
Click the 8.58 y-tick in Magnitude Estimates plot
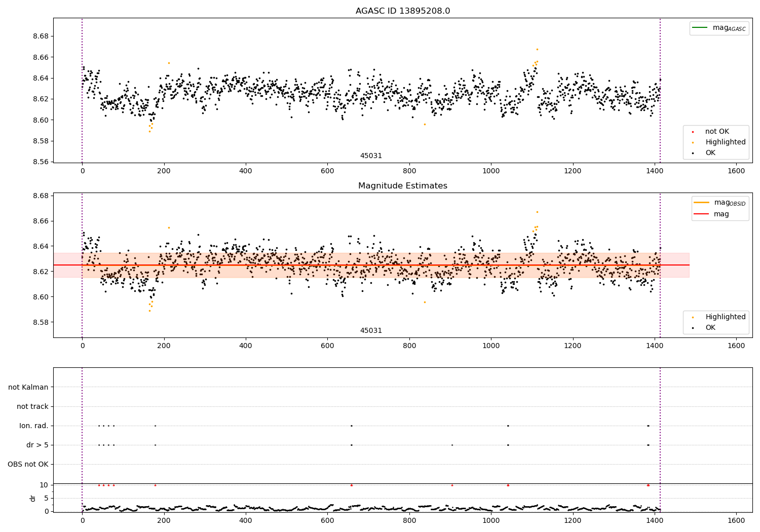pos(41,322)
